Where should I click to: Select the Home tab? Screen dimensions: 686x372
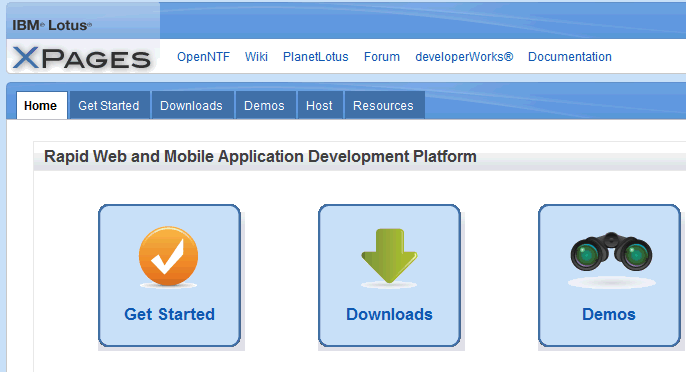coord(42,105)
